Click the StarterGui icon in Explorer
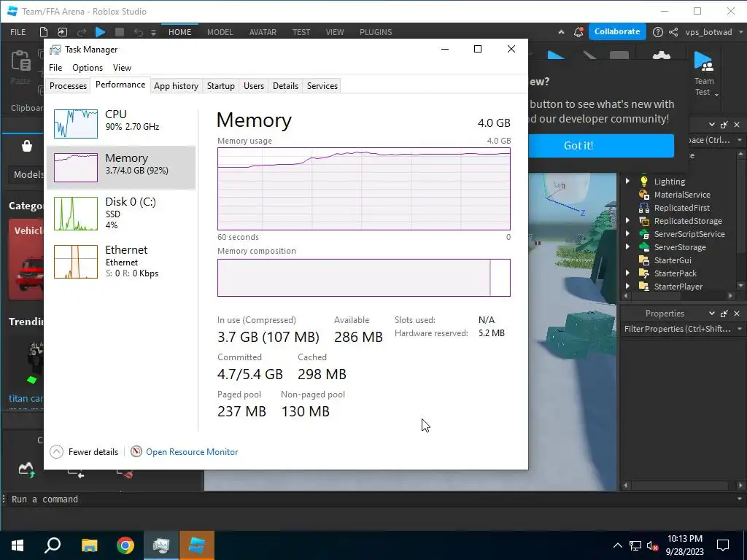 643,260
